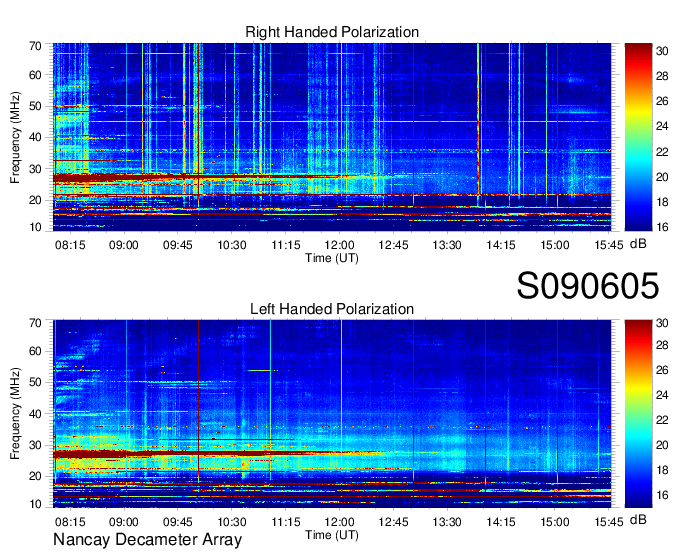This screenshot has width=680, height=552.
Task: Click the left-handed panel's colorbar
Action: tap(638, 414)
